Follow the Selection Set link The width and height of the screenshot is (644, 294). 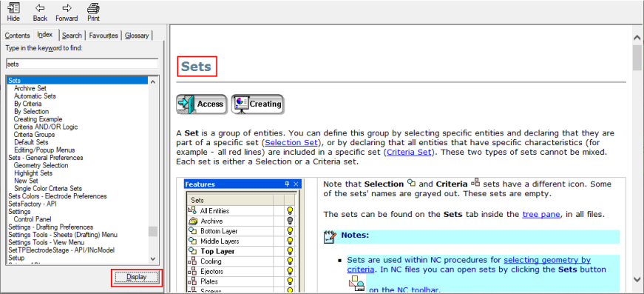tap(291, 143)
